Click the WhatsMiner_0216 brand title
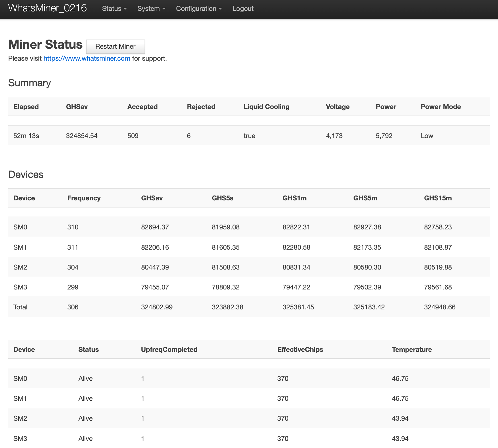The height and width of the screenshot is (448, 498). click(48, 8)
